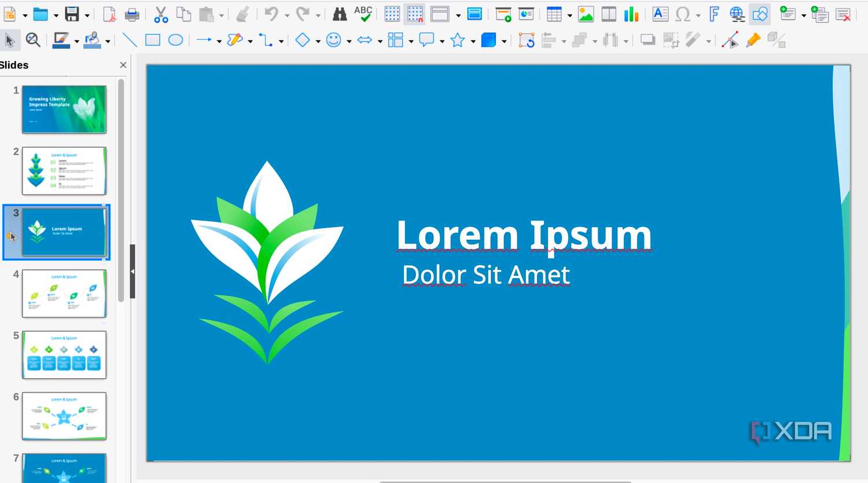
Task: Export directly as PDF
Action: coord(109,14)
